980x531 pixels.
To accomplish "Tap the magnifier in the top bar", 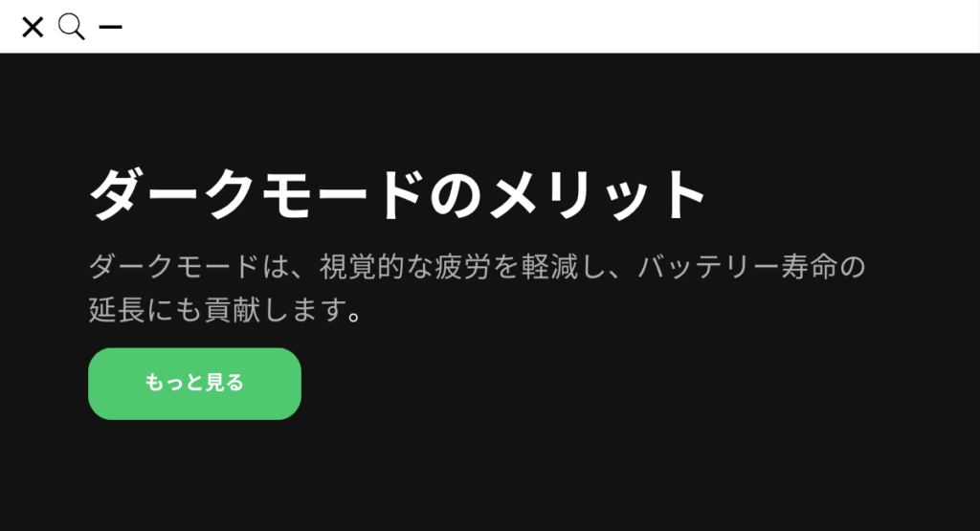I will (x=71, y=27).
